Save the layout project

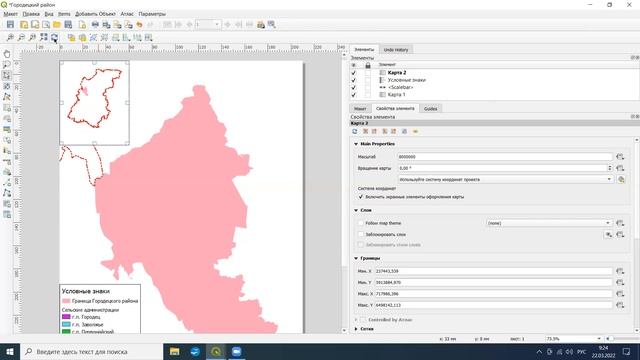click(x=10, y=25)
